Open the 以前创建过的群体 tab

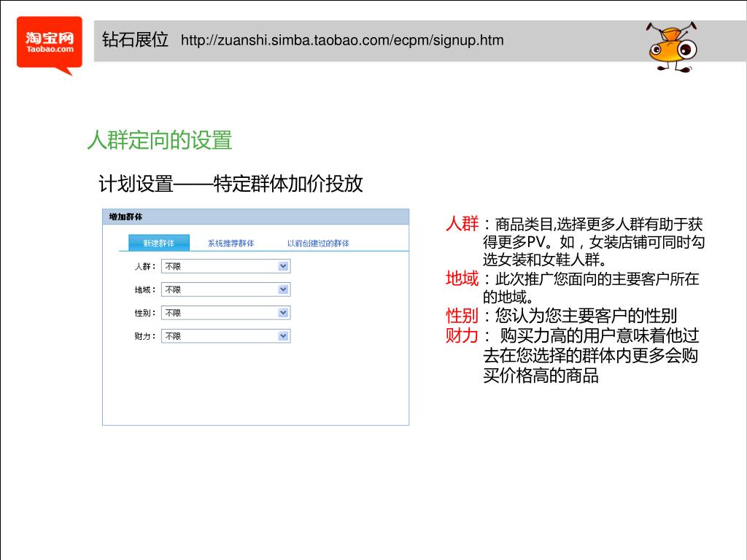pyautogui.click(x=318, y=243)
